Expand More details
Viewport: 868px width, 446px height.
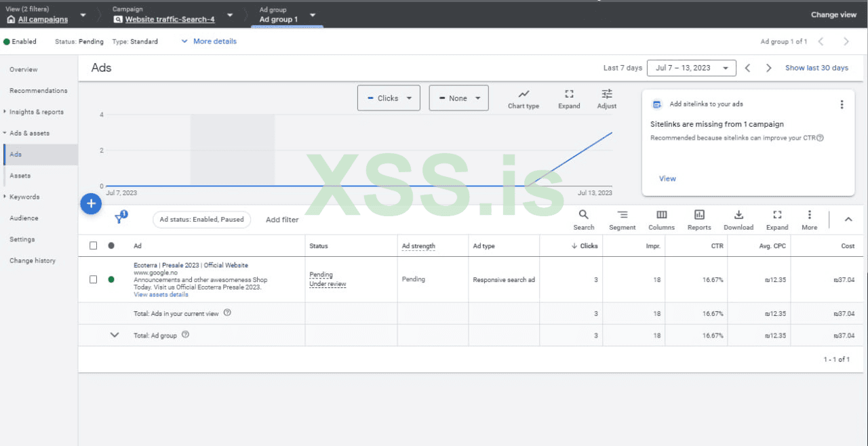tap(209, 41)
